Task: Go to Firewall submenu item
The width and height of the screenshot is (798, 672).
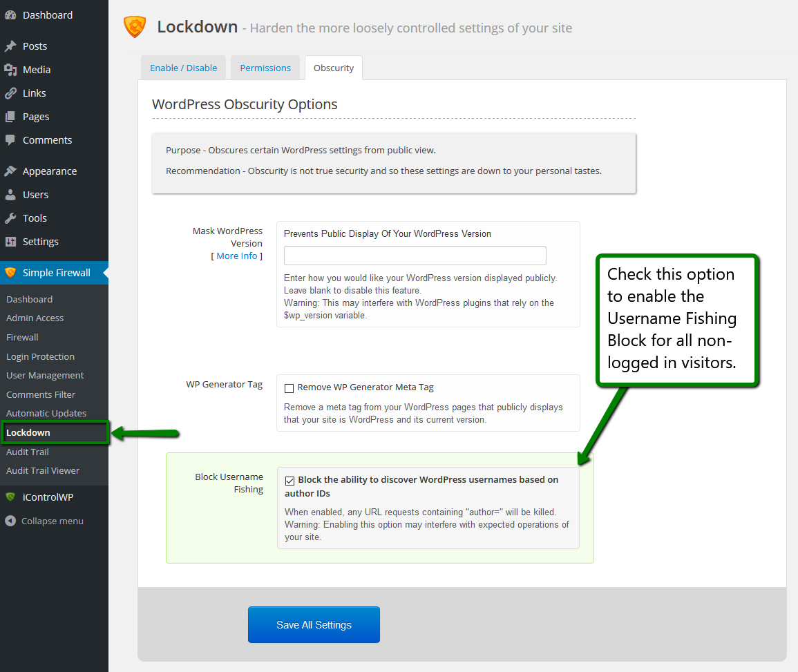Action: 22,337
